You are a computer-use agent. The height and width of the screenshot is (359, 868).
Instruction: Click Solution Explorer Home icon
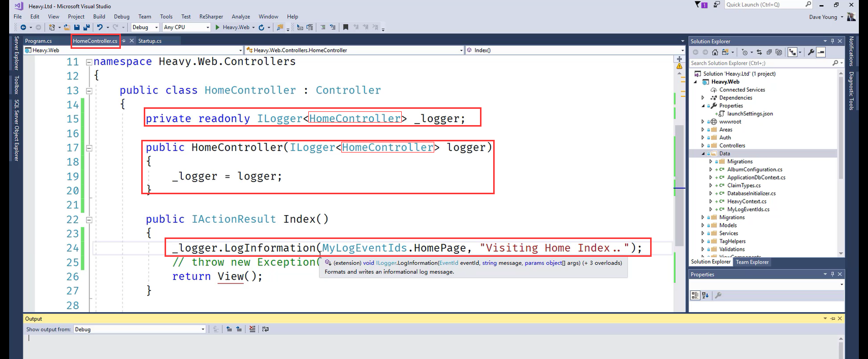tap(715, 52)
